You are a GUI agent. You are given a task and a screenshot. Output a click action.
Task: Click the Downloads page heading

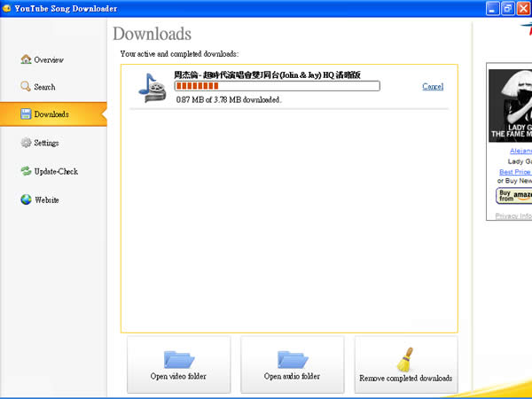(152, 34)
